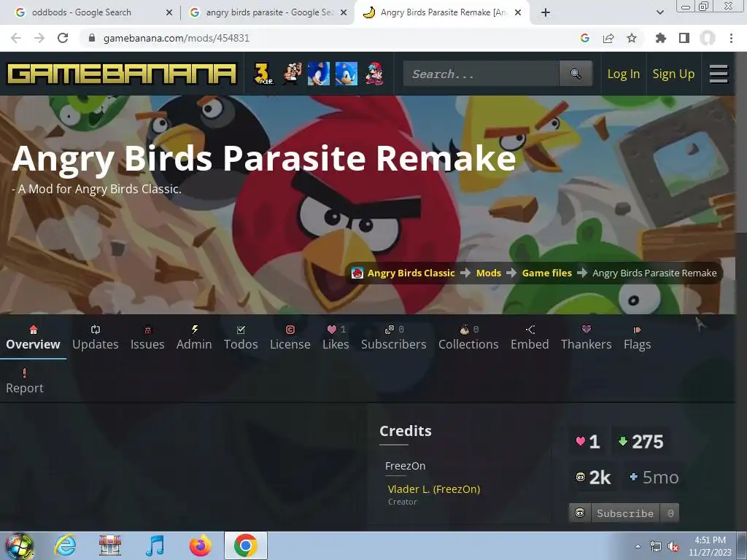Open the Embed tab

click(530, 338)
